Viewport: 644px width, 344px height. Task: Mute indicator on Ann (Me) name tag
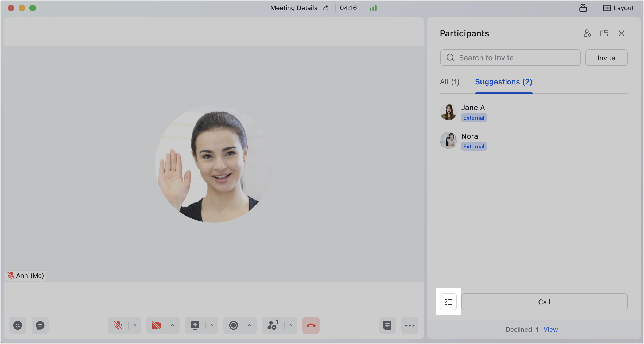point(11,275)
